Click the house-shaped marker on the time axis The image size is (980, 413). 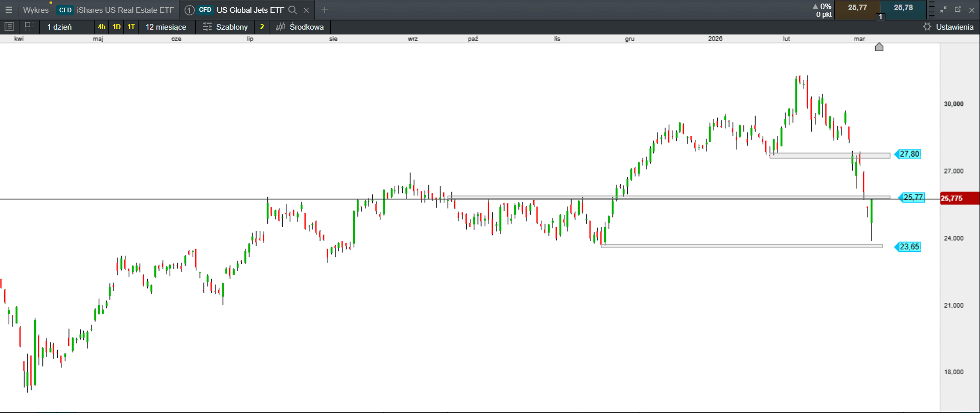879,47
